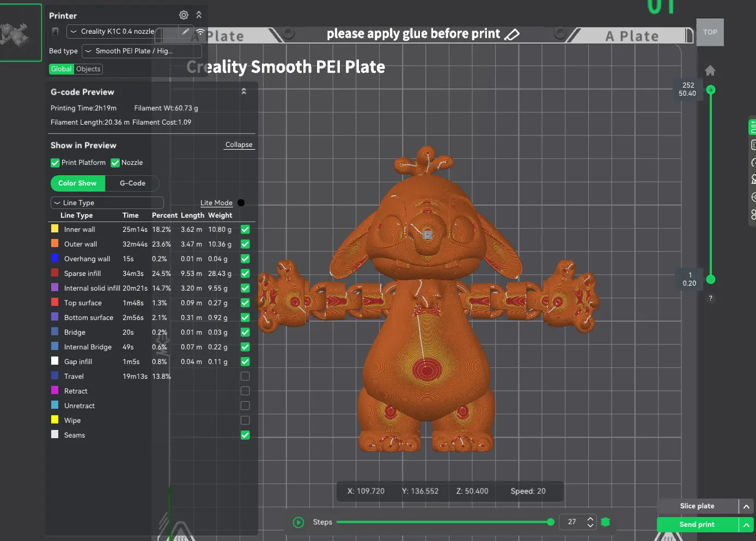756x541 pixels.
Task: Click the green layers stack icon
Action: tap(605, 522)
